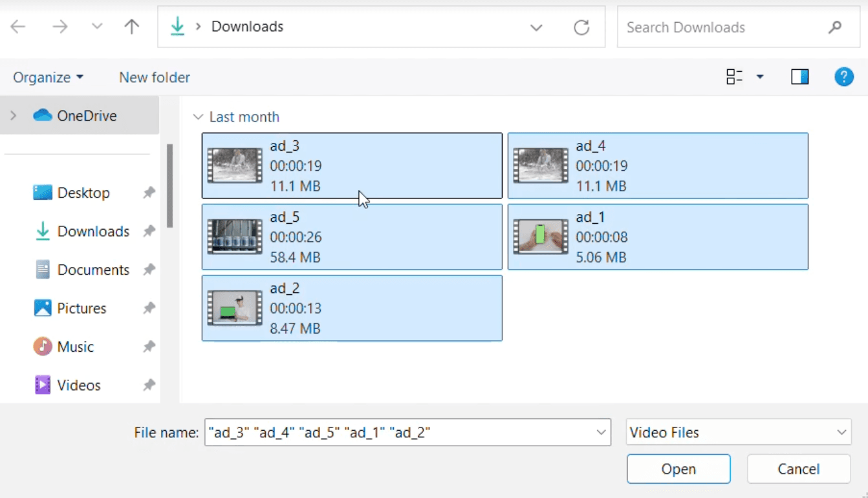Select the ad_3 video file
The height and width of the screenshot is (498, 868).
click(352, 166)
